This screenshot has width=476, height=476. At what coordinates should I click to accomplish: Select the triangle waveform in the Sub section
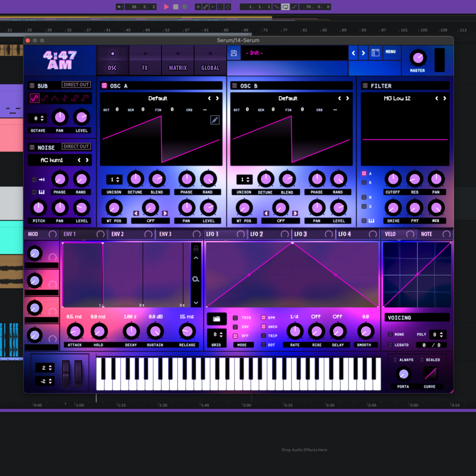55,98
